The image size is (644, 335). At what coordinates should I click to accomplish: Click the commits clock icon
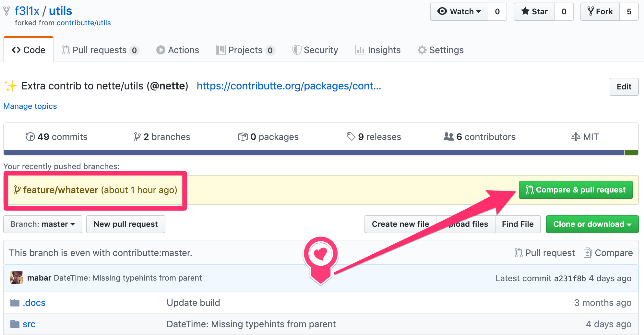(30, 137)
